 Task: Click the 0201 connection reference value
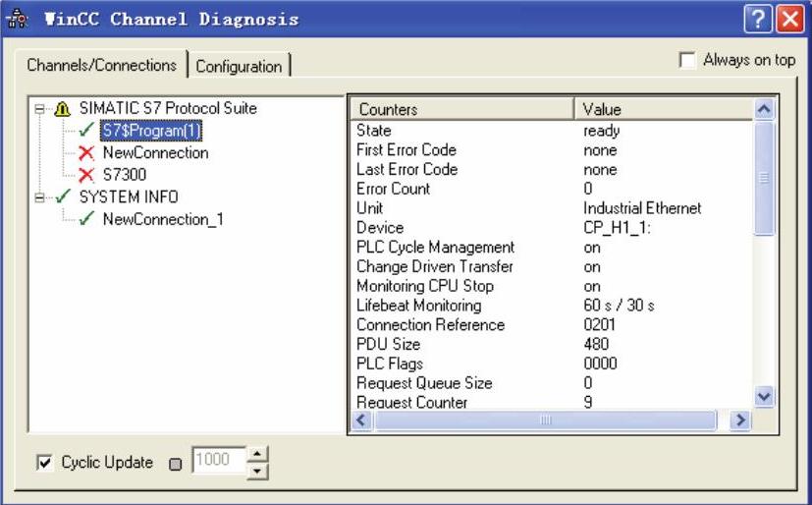pos(599,325)
